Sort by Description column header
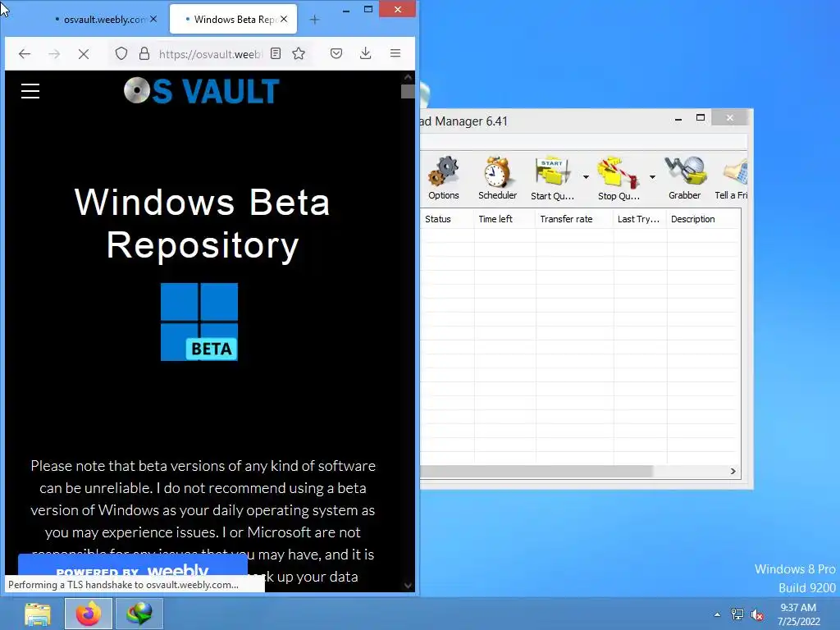This screenshot has width=840, height=630. pyautogui.click(x=703, y=219)
